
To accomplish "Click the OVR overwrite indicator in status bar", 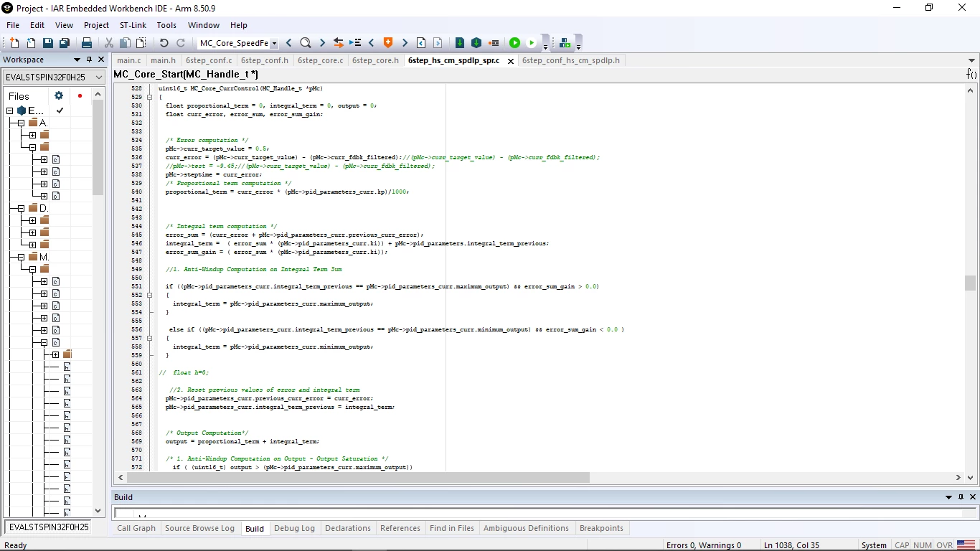I will pos(945,545).
